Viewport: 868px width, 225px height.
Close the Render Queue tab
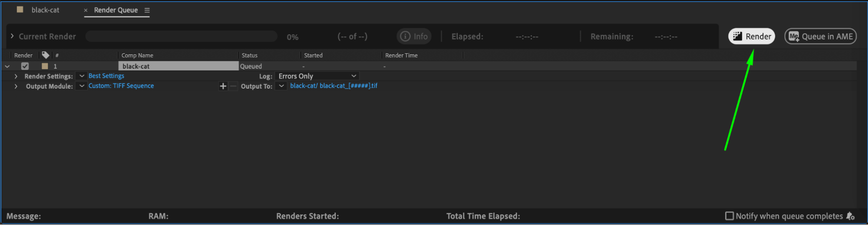(86, 10)
